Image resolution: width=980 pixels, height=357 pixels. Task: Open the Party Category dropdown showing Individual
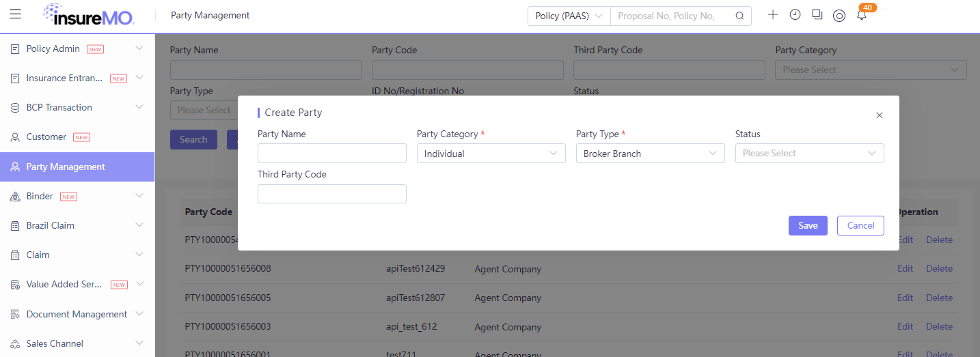[491, 154]
